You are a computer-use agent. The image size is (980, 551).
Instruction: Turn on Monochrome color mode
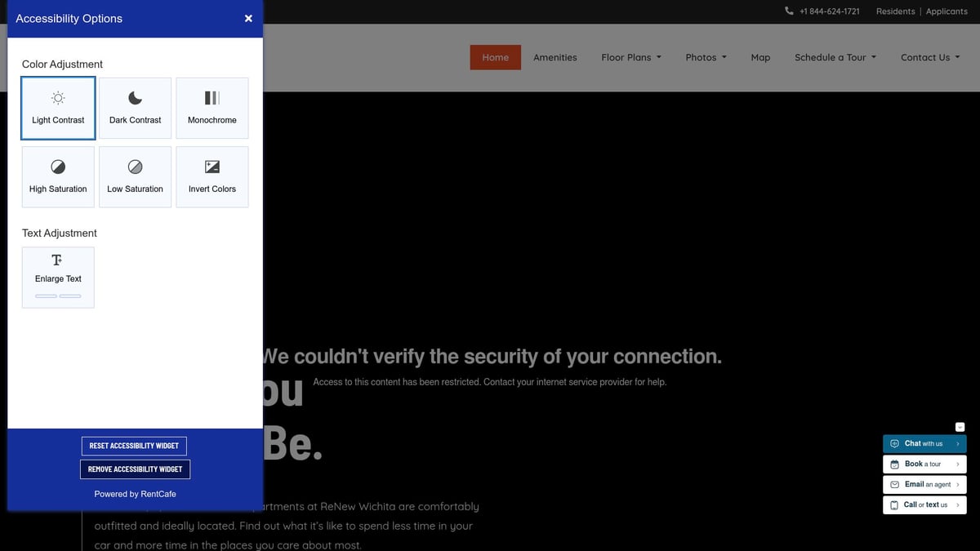[x=212, y=109]
